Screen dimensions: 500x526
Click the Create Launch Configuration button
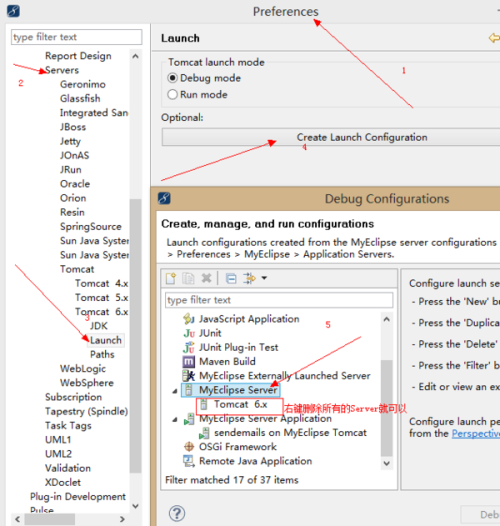pos(331,137)
